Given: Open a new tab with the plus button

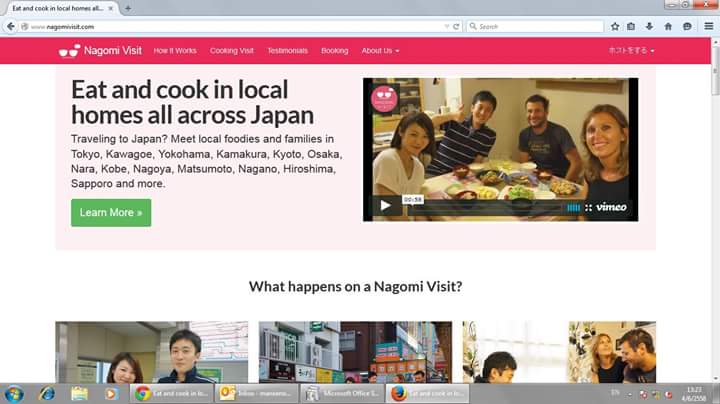Looking at the screenshot, I should click(128, 8).
